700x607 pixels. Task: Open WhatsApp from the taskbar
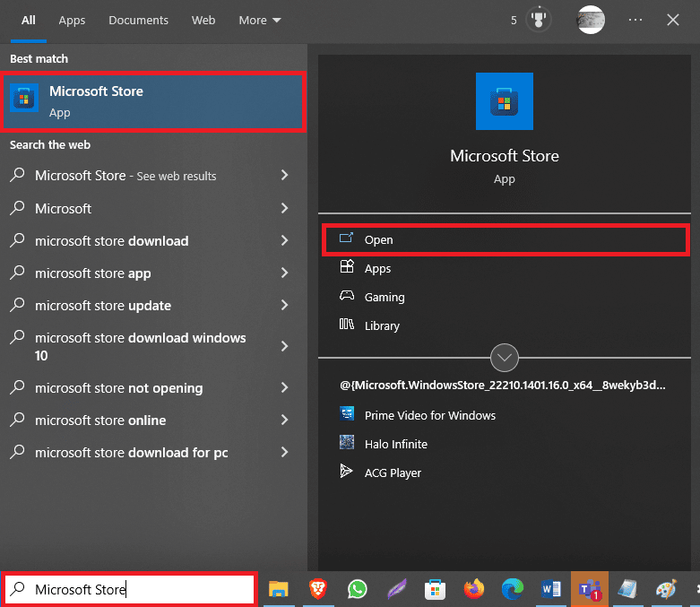click(357, 589)
